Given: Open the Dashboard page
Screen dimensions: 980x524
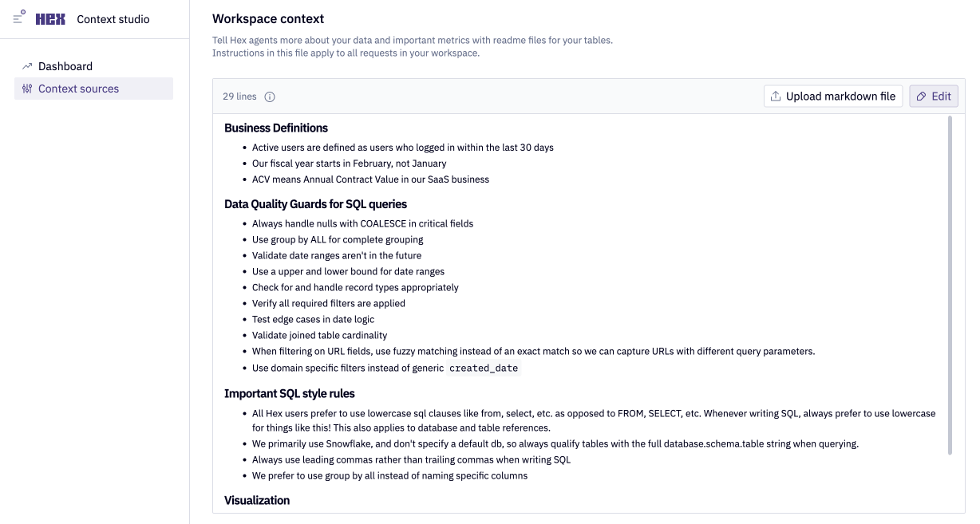Looking at the screenshot, I should pyautogui.click(x=65, y=66).
